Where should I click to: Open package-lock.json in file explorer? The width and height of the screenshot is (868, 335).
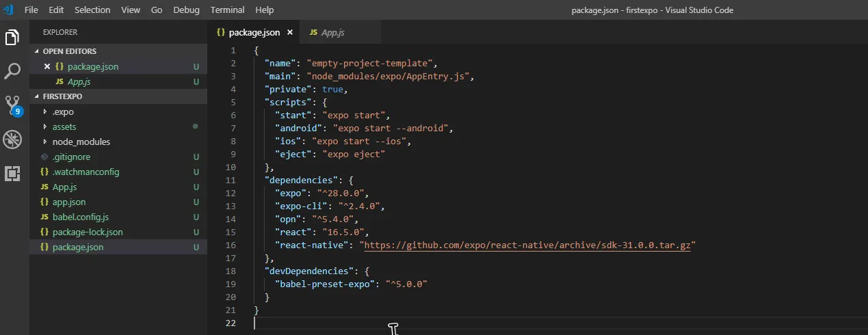[88, 232]
